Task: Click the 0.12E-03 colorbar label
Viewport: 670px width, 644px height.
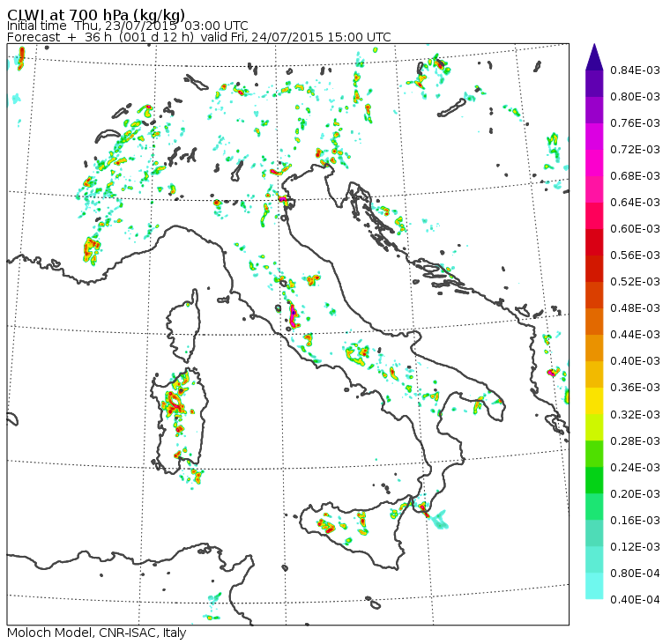Action: [635, 547]
